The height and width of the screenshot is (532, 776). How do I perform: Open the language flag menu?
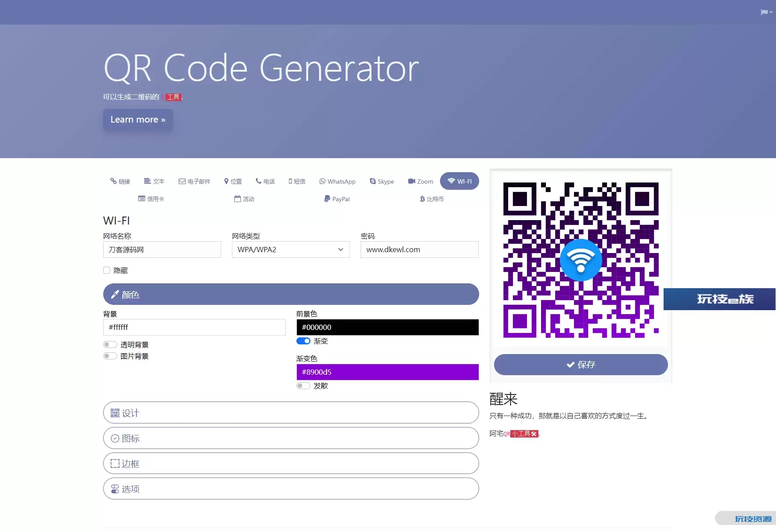point(766,12)
